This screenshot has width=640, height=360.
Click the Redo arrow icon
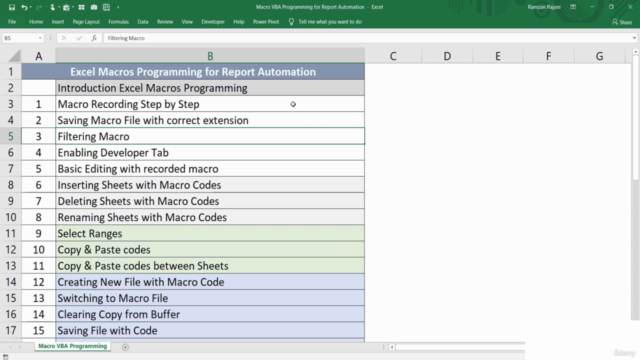click(x=39, y=7)
